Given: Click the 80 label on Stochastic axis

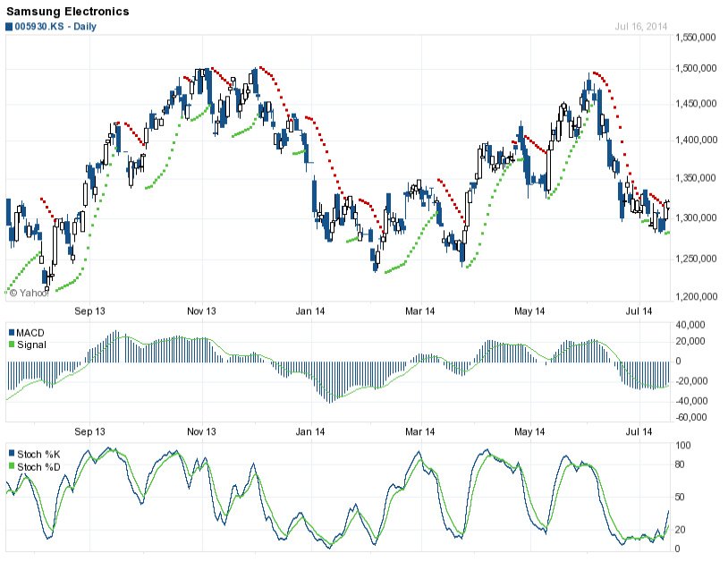Looking at the screenshot, I should tap(679, 464).
